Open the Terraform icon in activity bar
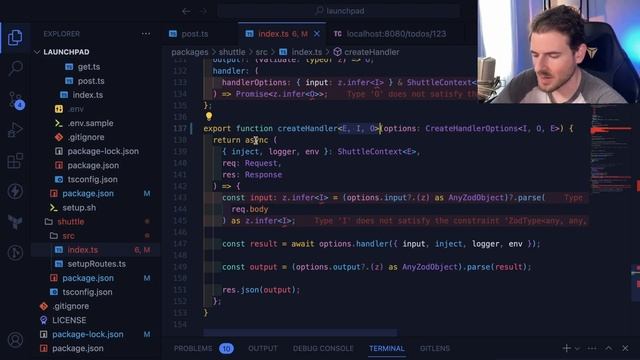 point(15,222)
